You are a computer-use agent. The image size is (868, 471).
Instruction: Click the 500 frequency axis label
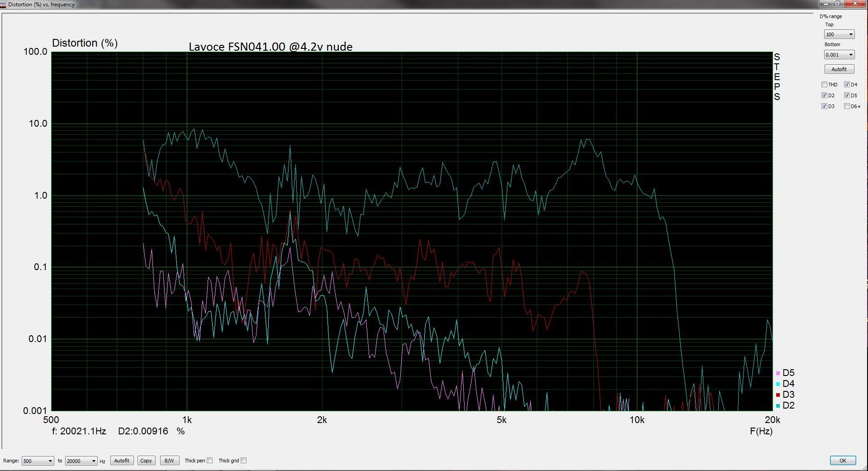pyautogui.click(x=51, y=420)
